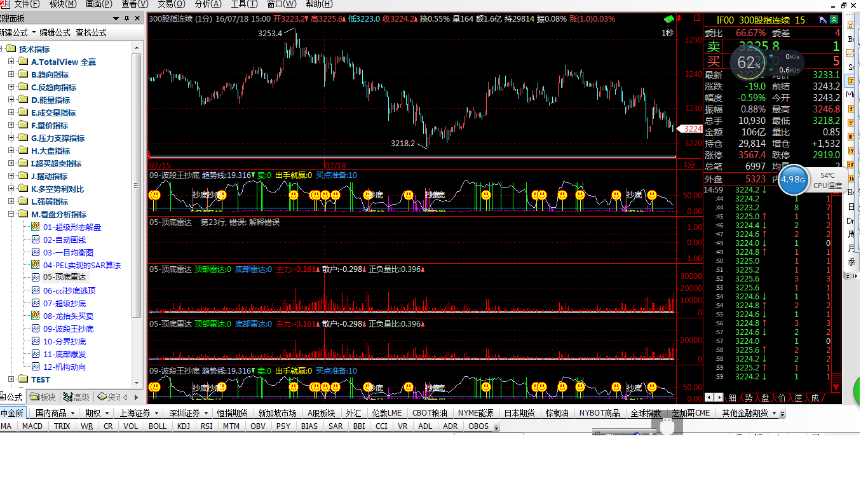Viewport: 868px width, 488px height.
Task: Open the 新建公式 dropdown arrow
Action: point(33,32)
